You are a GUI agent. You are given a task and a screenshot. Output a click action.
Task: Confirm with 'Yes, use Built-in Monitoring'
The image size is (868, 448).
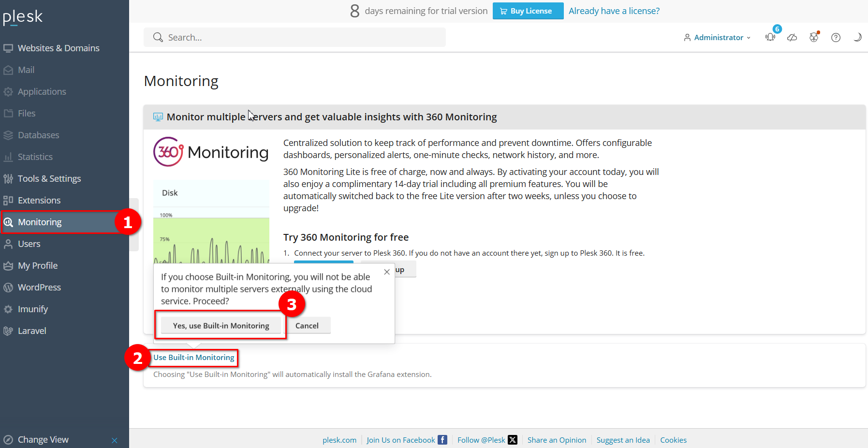[x=221, y=326]
